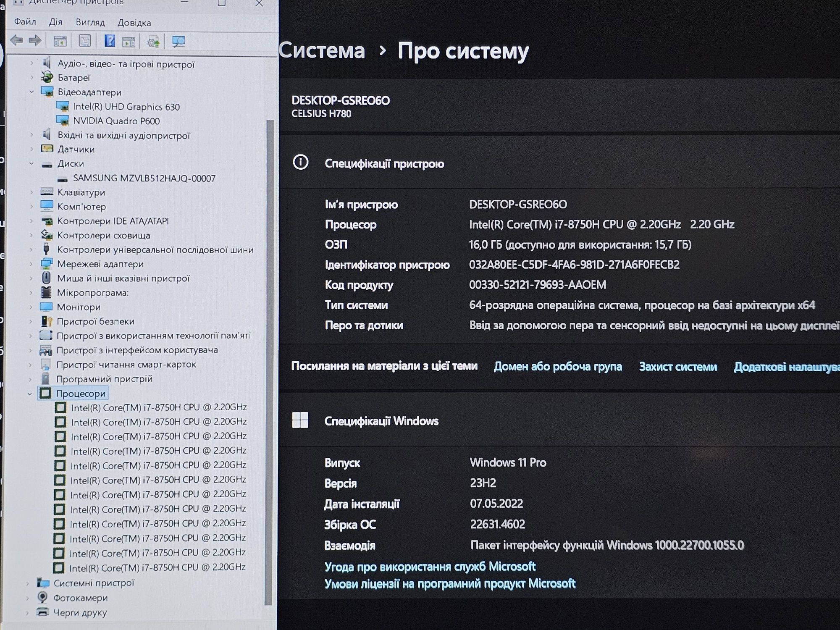Open Умови ліцензії на програмний продукт Microsoft

pos(450,583)
